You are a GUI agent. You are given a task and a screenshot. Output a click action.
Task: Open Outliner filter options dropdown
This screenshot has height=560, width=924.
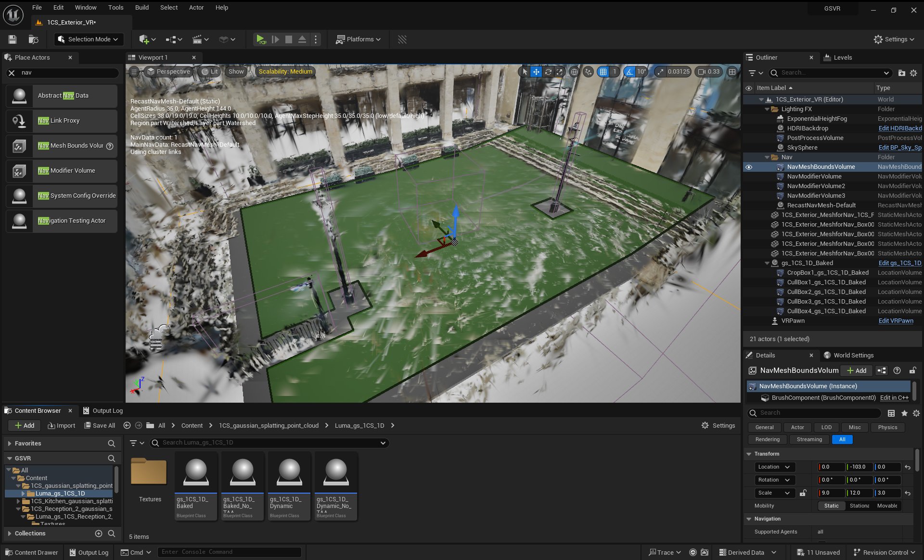tap(756, 73)
